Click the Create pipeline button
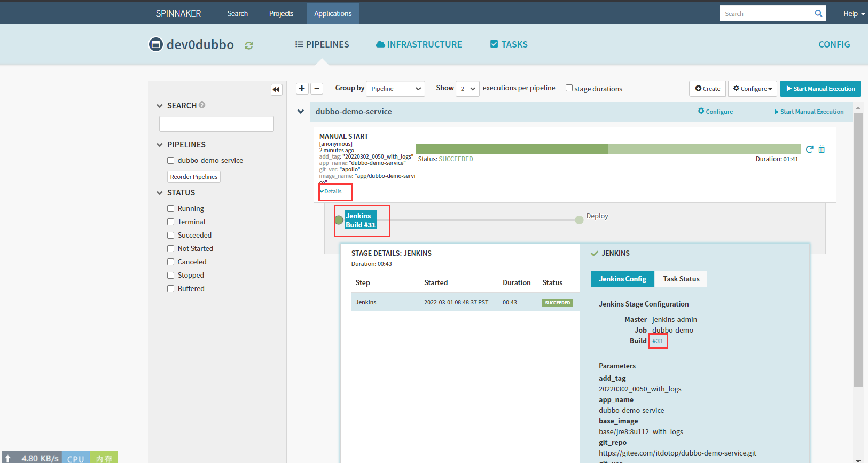Image resolution: width=868 pixels, height=463 pixels. (707, 89)
